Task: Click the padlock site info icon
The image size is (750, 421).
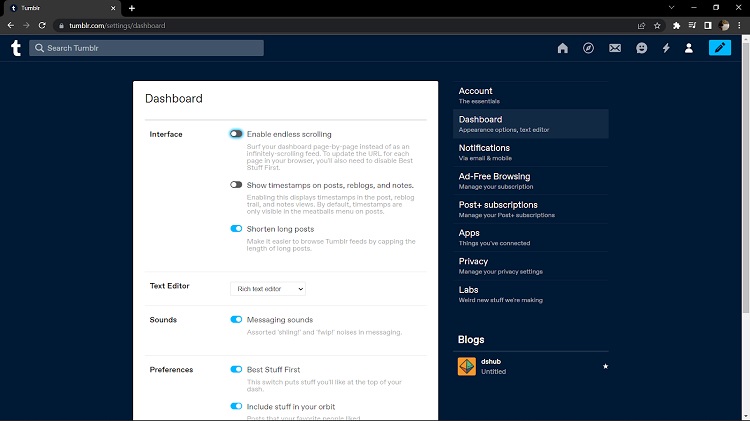Action: click(61, 25)
